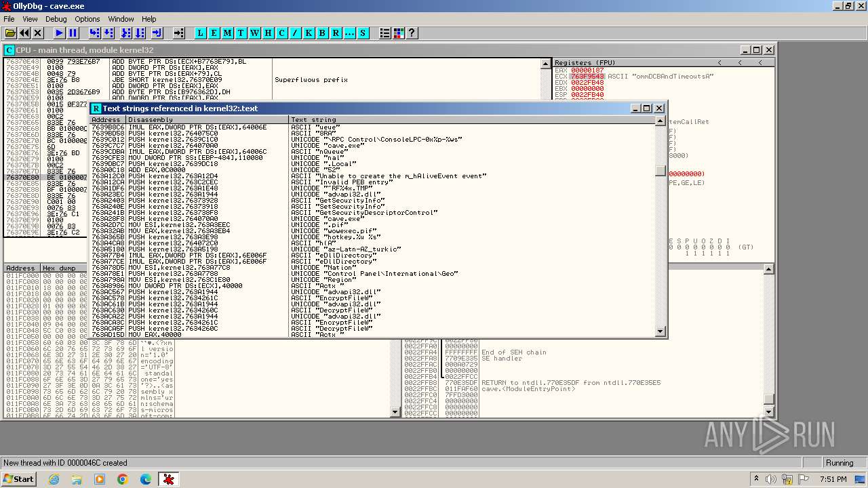Open Internet Explorer from the taskbar

pos(54,479)
